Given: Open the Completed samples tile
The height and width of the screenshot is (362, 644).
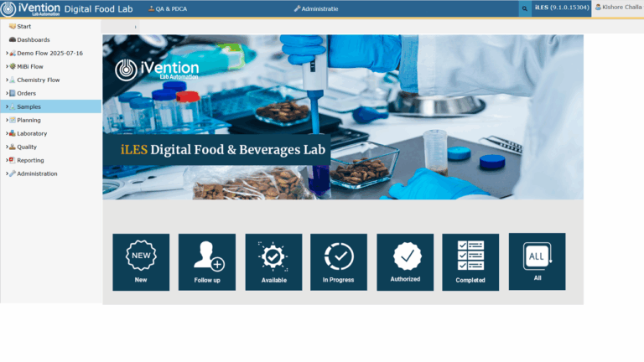Looking at the screenshot, I should pos(470,262).
